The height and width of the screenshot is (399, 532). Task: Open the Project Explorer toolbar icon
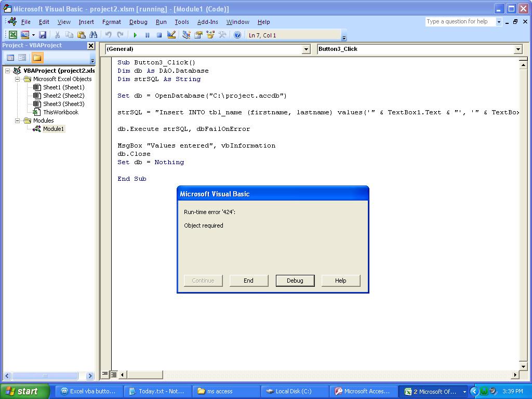point(186,35)
